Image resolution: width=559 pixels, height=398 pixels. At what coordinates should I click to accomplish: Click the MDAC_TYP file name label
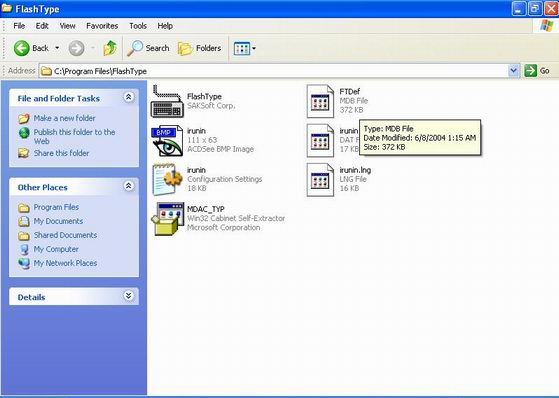(206, 209)
